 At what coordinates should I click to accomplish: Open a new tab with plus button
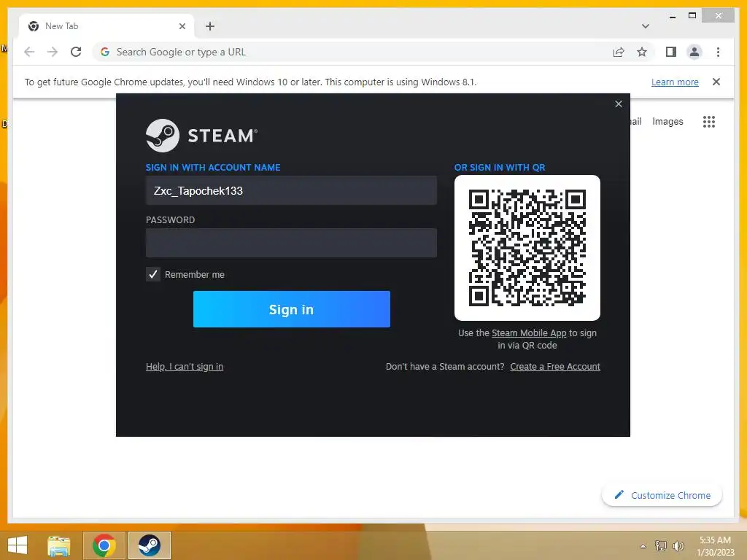(210, 26)
